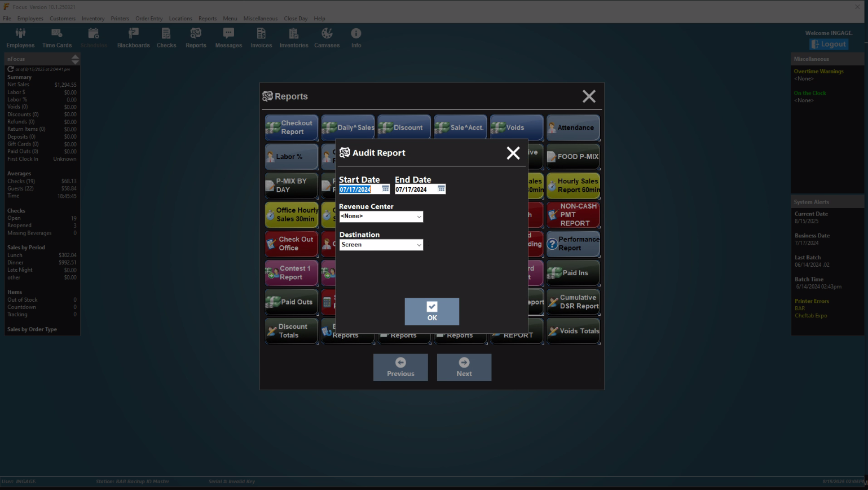Screen dimensions: 868x490
Task: Open the Locations menu
Action: pyautogui.click(x=180, y=19)
